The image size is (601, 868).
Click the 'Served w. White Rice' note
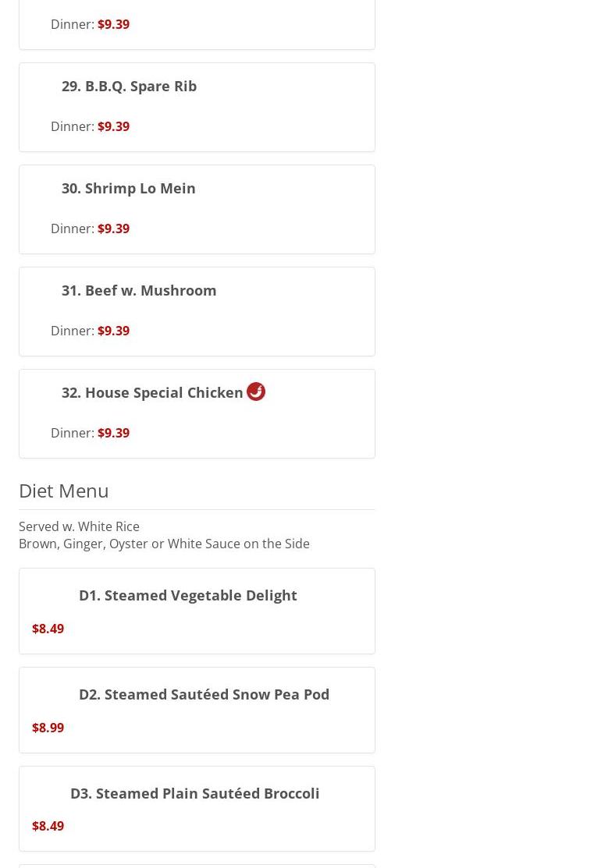point(79,526)
